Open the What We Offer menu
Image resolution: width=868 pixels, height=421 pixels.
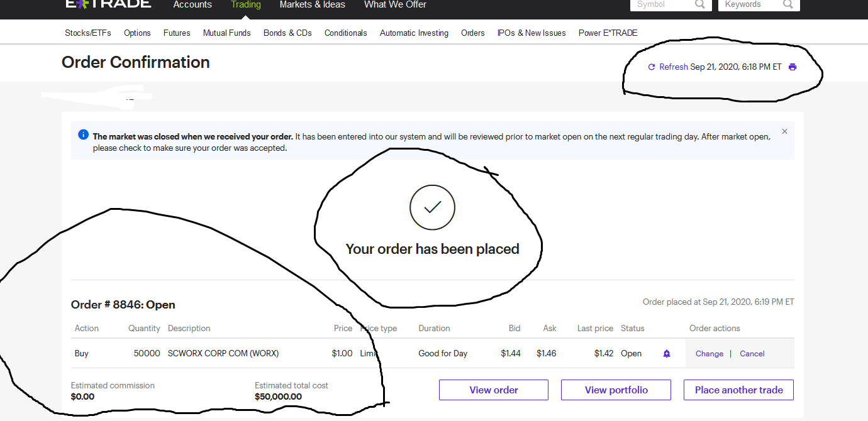tap(395, 4)
